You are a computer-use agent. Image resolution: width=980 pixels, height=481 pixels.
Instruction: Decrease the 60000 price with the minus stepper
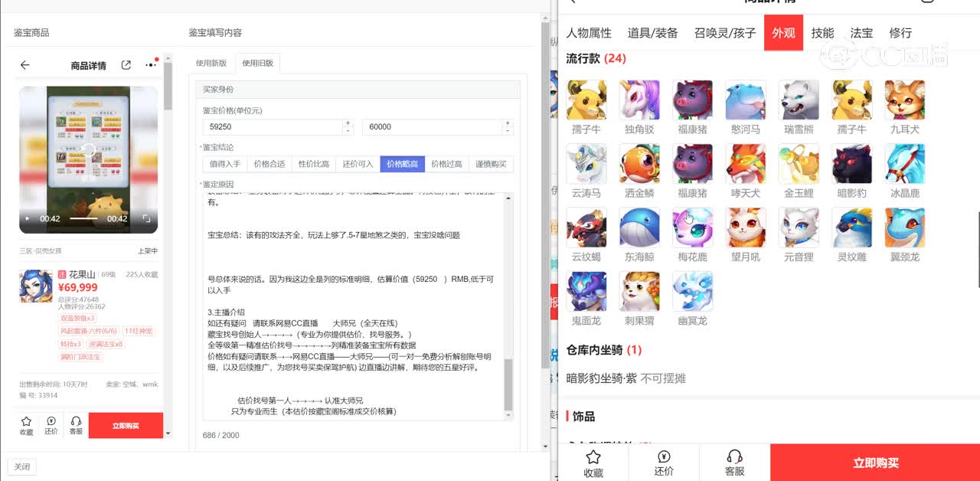508,131
